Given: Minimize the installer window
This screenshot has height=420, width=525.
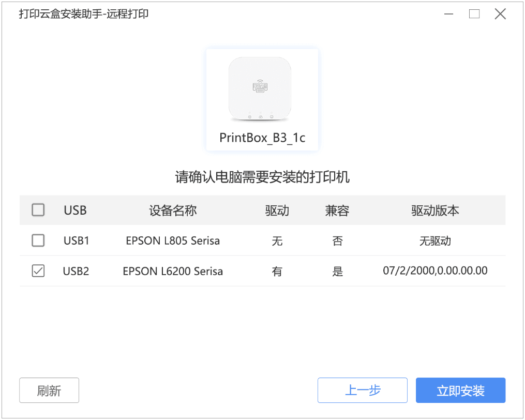Looking at the screenshot, I should pos(448,14).
